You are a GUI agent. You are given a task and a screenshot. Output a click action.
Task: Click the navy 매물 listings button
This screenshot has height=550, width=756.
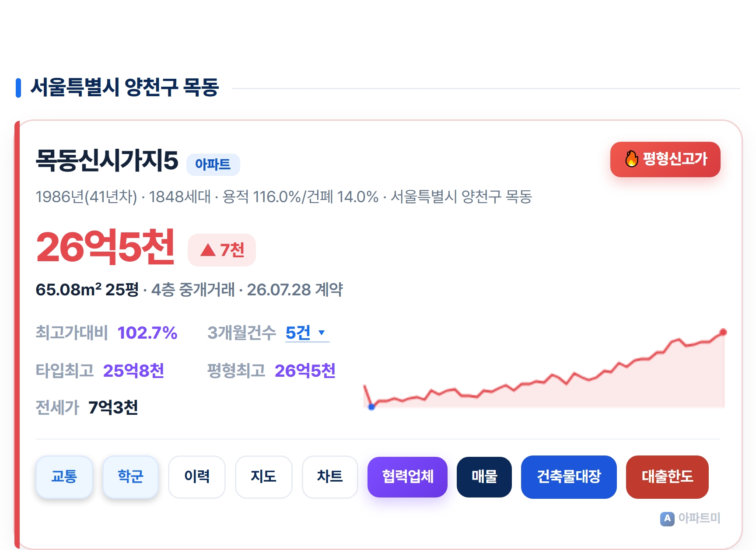point(484,476)
